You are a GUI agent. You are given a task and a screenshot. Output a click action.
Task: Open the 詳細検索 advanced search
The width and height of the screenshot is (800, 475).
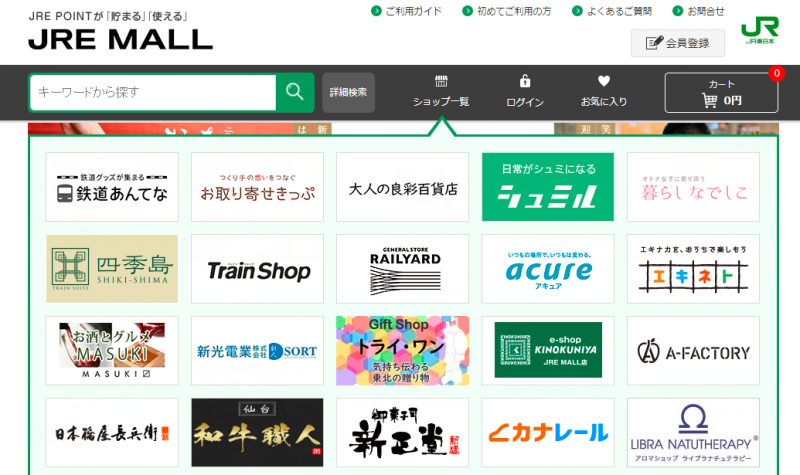tap(348, 92)
